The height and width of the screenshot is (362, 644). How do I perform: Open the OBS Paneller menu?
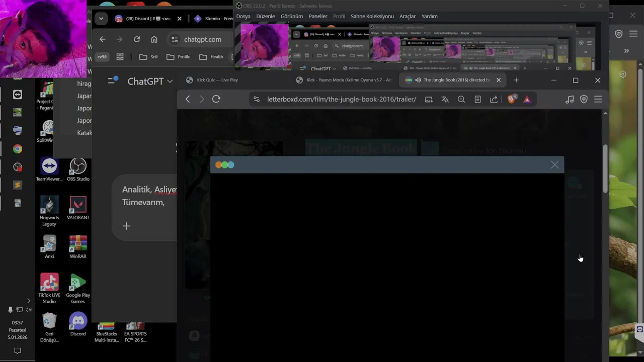(318, 16)
